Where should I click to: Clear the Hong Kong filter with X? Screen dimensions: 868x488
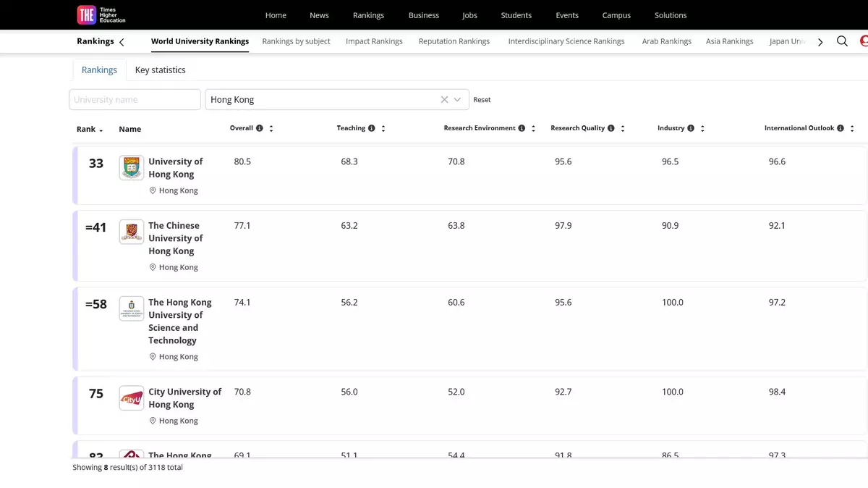tap(444, 100)
